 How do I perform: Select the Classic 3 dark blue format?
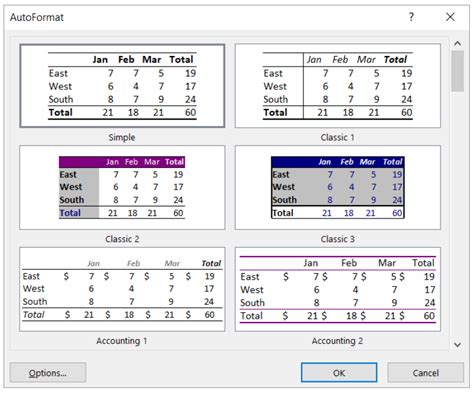(337, 187)
